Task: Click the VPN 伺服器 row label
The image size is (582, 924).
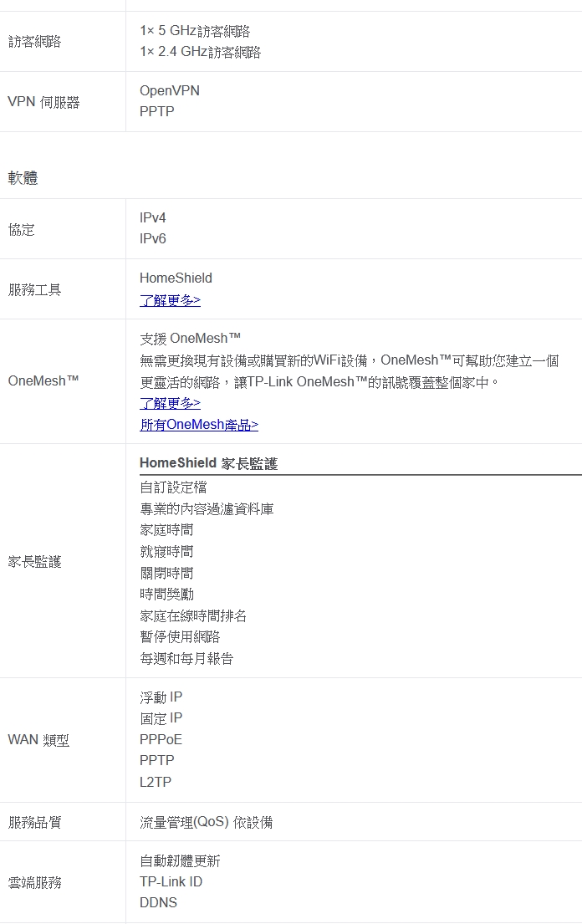Action: point(43,102)
